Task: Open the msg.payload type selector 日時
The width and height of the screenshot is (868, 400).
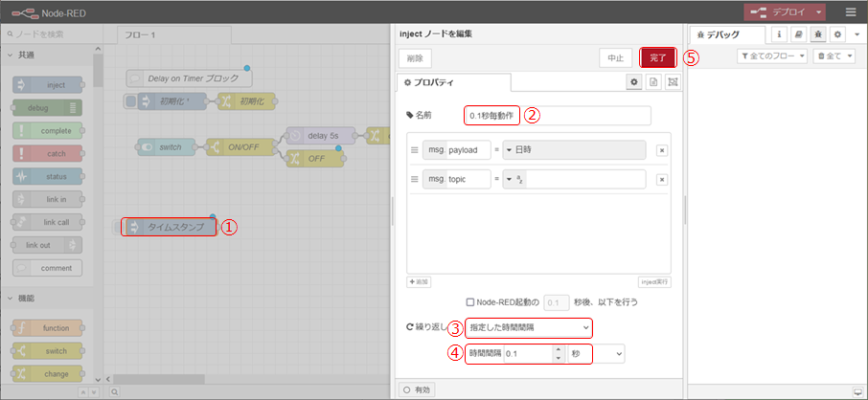Action: (571, 150)
